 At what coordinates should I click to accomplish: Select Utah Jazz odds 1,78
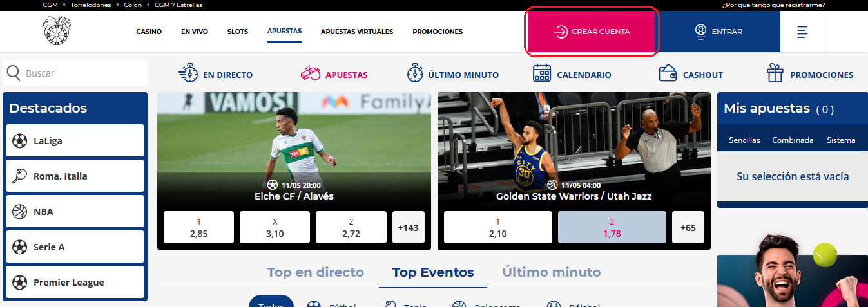coord(612,227)
